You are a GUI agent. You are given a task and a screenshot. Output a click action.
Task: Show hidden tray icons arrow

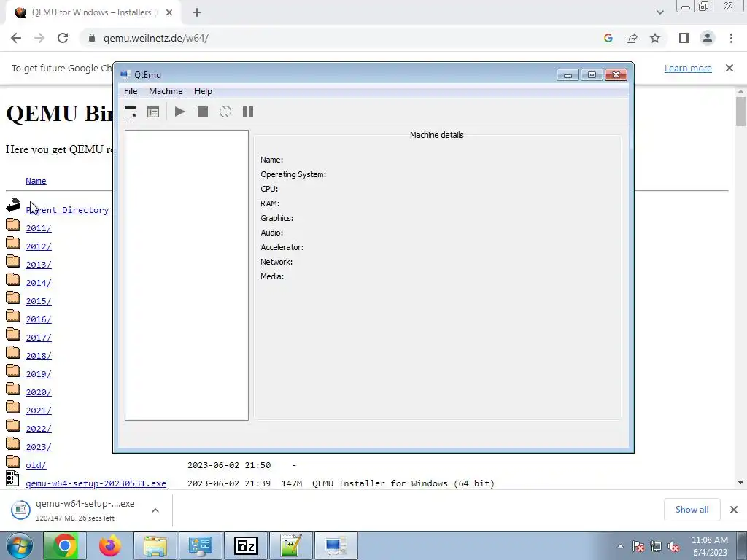[620, 546]
